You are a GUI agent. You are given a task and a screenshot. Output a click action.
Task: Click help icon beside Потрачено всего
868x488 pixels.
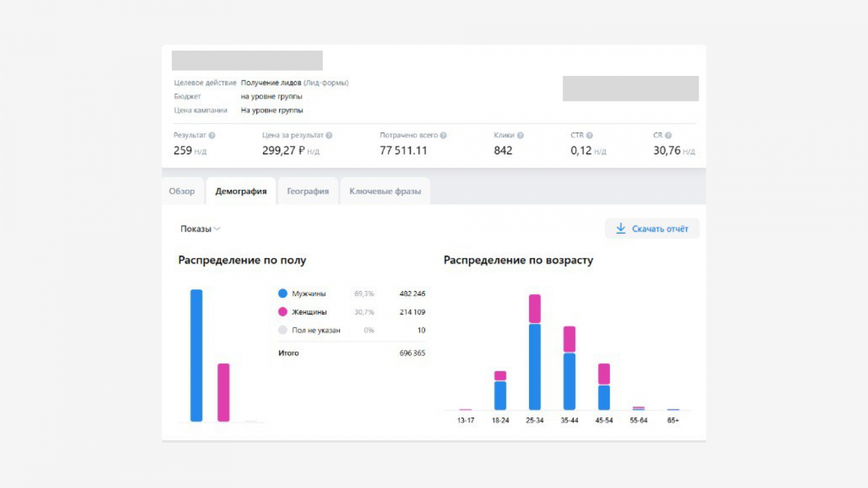[x=443, y=136]
